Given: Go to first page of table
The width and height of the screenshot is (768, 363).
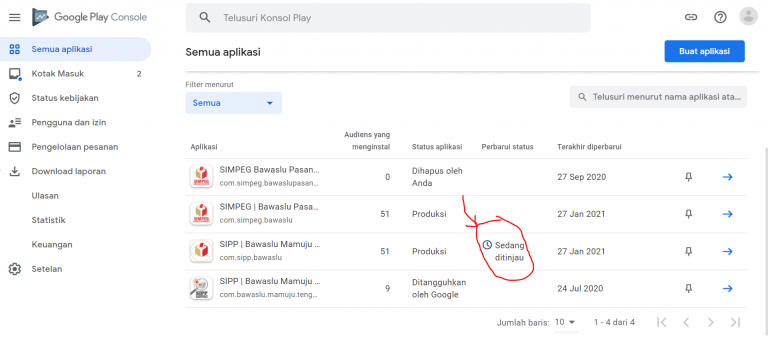Looking at the screenshot, I should point(662,322).
